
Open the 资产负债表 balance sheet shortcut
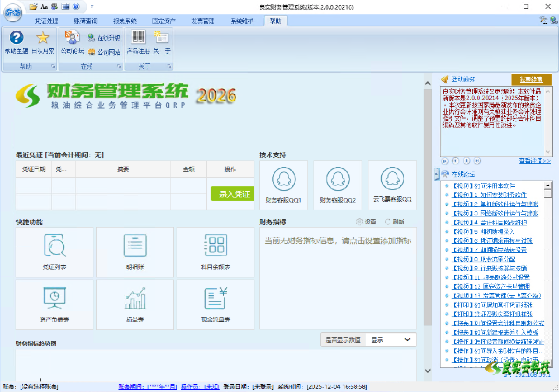click(x=54, y=305)
